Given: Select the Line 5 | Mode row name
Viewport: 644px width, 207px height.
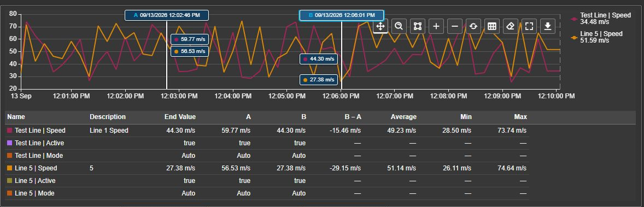Looking at the screenshot, I should (x=34, y=193).
